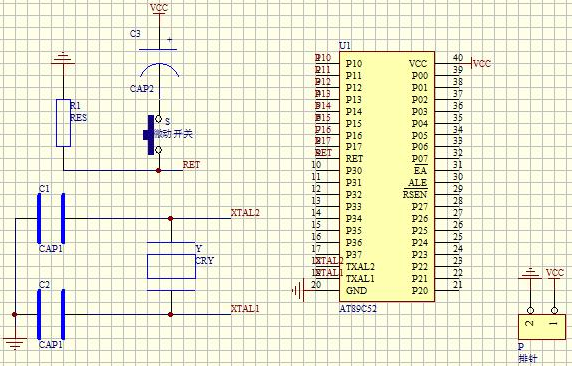Select the AT89C52 part name text

[358, 309]
